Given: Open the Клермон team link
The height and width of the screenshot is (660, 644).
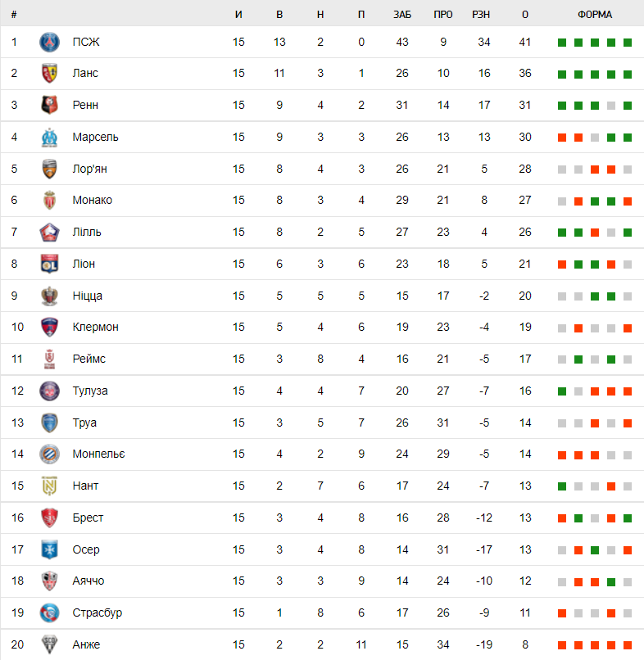Looking at the screenshot, I should [x=95, y=327].
